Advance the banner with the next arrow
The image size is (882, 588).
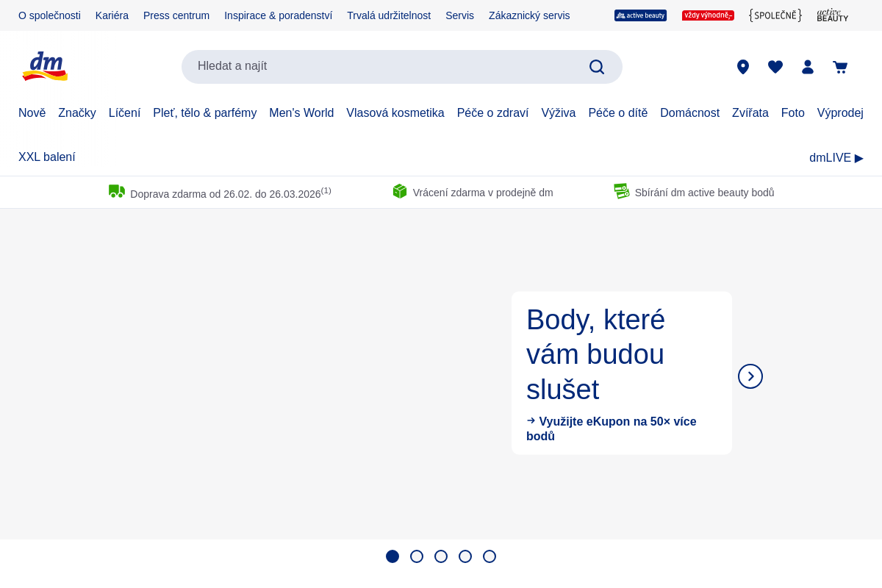coord(750,376)
